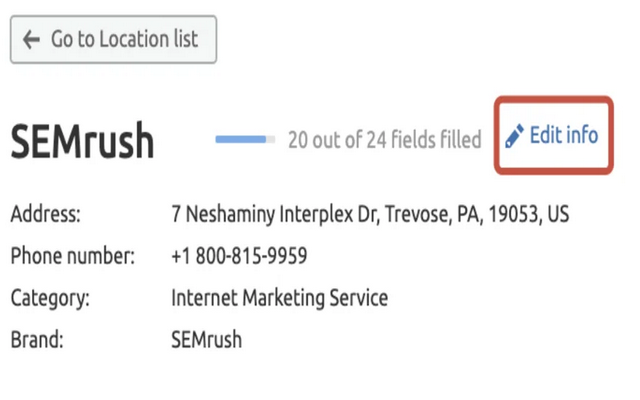
Task: Click the Internet Marketing Service category value
Action: tap(279, 298)
